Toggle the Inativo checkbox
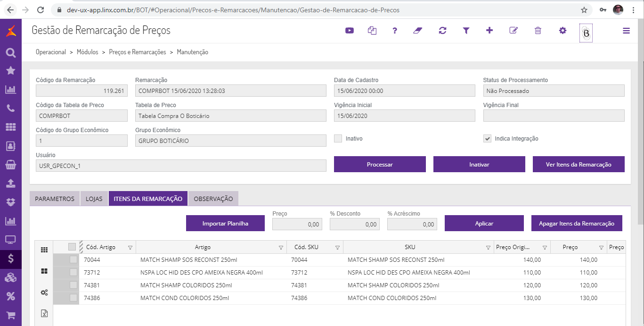Viewport: 644px width, 326px height. (338, 139)
